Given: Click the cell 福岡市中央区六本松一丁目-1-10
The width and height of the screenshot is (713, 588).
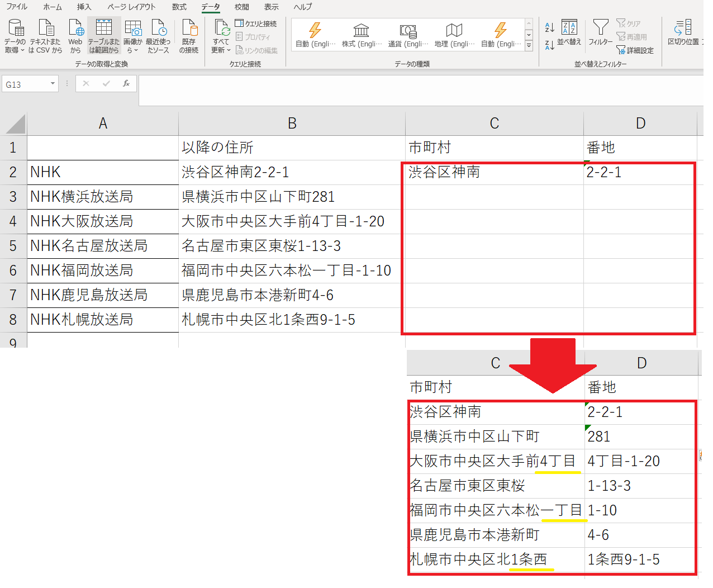Looking at the screenshot, I should 292,271.
